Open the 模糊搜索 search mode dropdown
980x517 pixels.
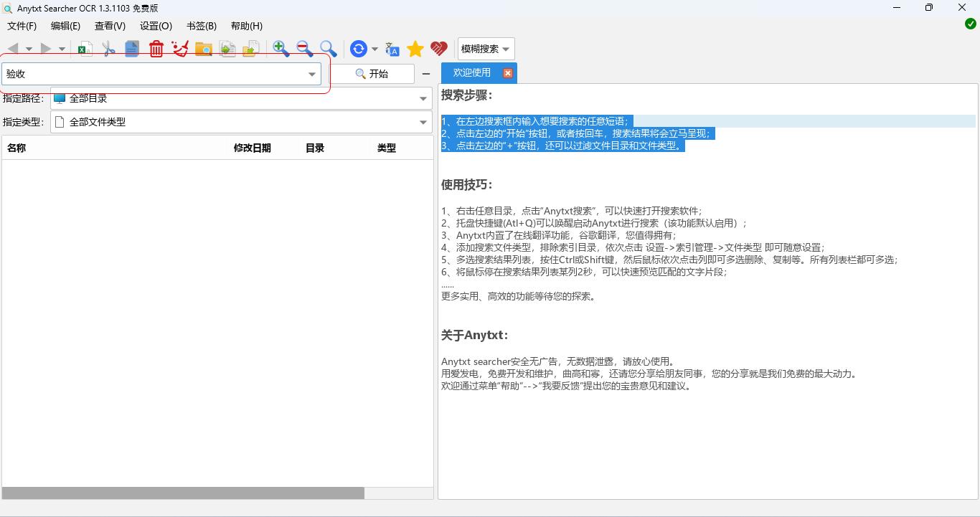coord(486,49)
